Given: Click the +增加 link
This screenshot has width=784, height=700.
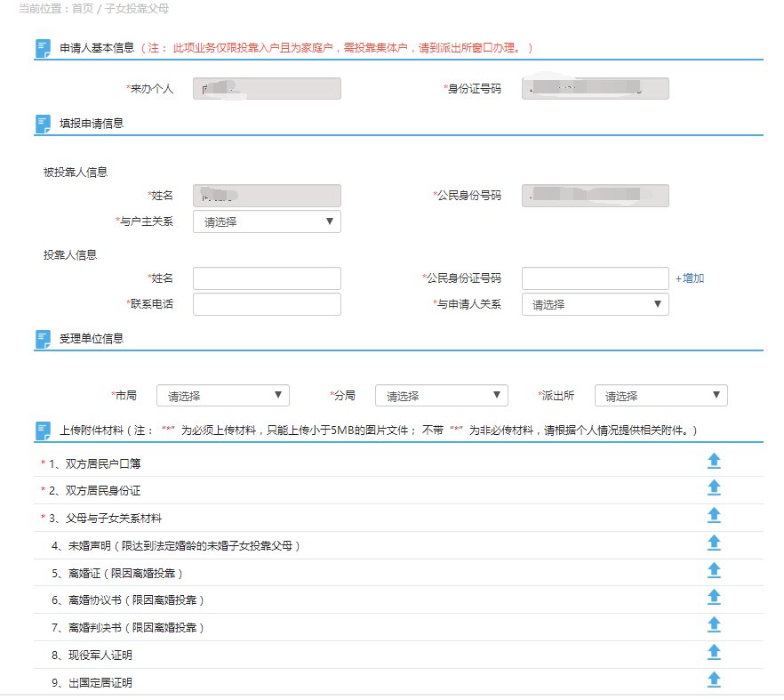Looking at the screenshot, I should pos(690,278).
